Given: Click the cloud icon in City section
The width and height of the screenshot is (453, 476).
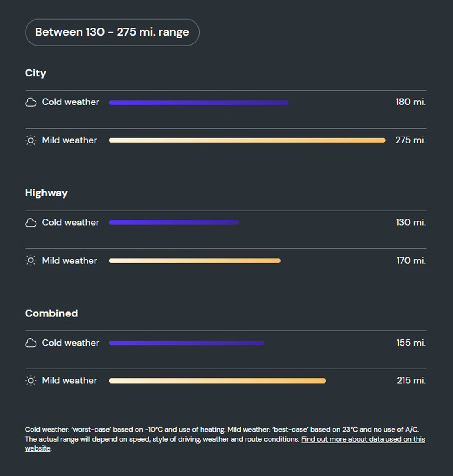Looking at the screenshot, I should [31, 102].
